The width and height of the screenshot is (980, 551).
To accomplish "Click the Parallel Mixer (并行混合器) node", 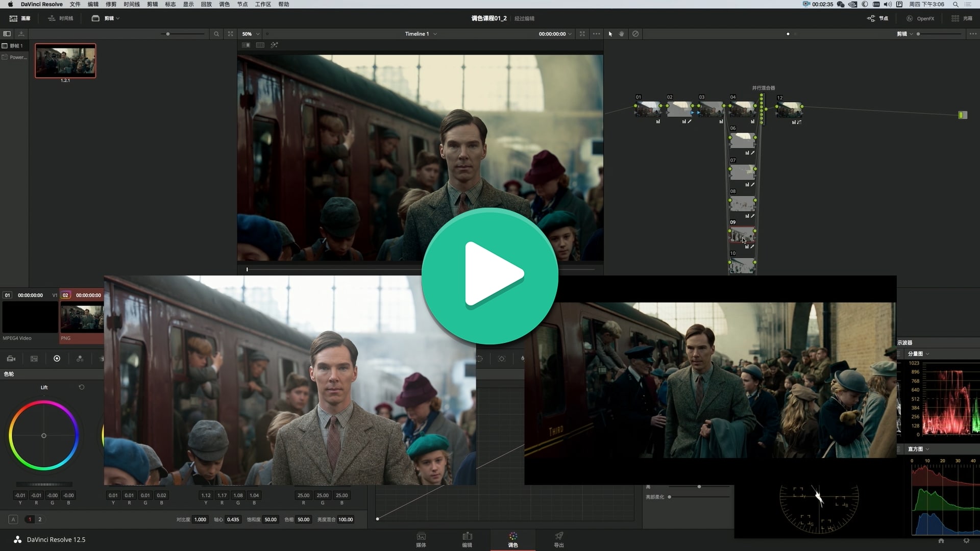I will pyautogui.click(x=762, y=109).
